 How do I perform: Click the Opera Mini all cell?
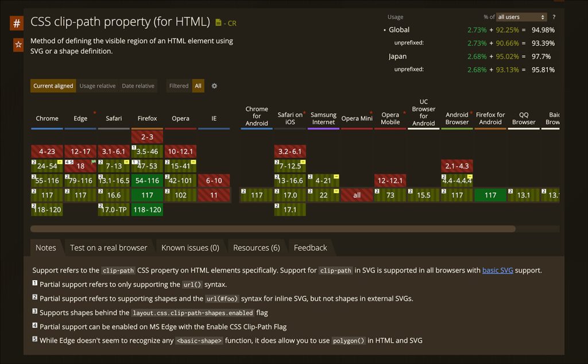(x=357, y=195)
